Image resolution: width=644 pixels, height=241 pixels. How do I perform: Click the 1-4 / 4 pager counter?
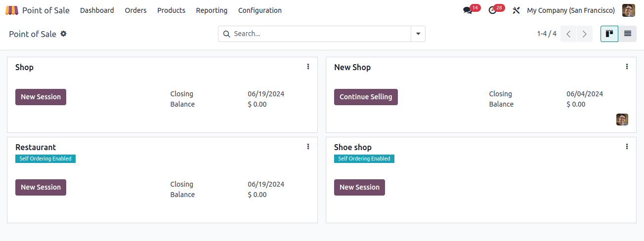[x=547, y=34]
